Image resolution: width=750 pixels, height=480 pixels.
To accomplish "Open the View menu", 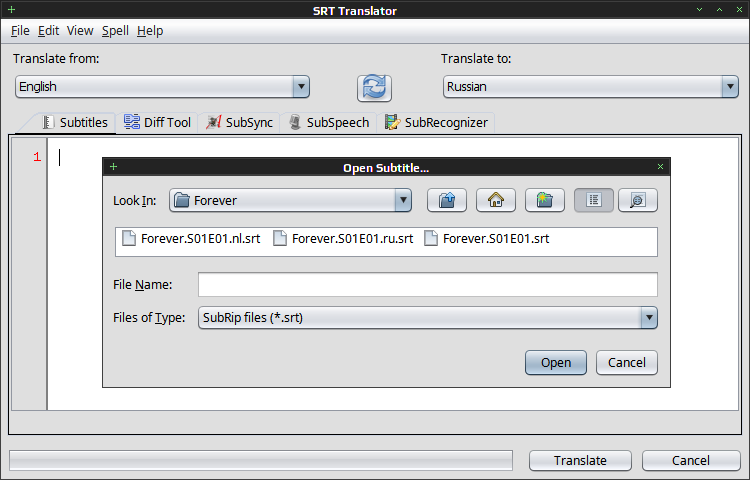I will click(x=80, y=31).
